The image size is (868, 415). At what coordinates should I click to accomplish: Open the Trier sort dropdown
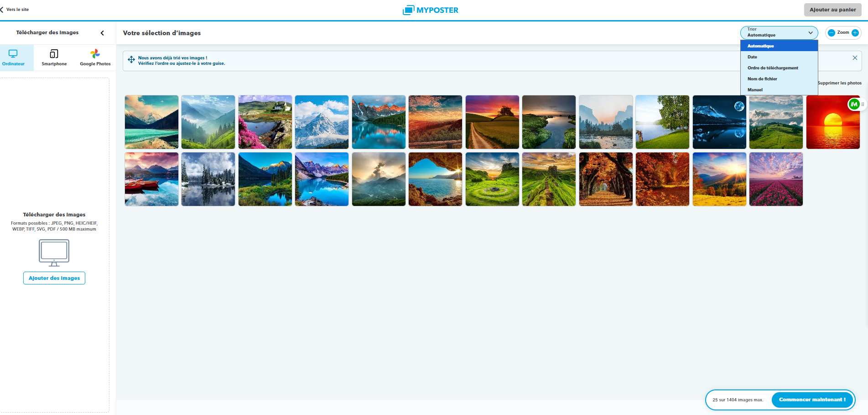779,32
